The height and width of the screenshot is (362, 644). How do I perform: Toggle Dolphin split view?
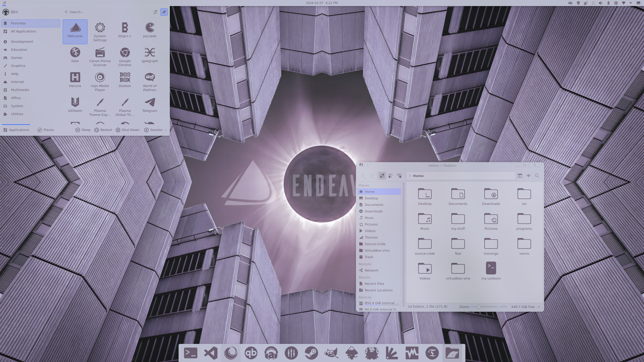pyautogui.click(x=520, y=176)
